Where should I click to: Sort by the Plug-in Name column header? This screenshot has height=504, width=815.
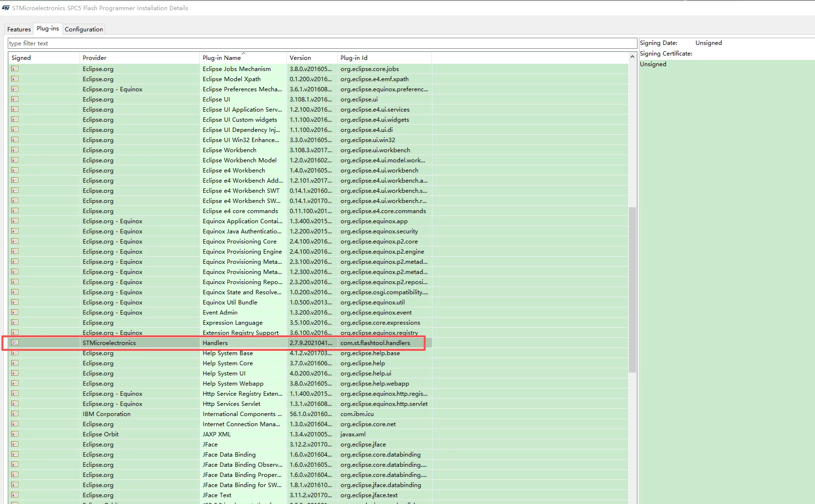tap(243, 58)
